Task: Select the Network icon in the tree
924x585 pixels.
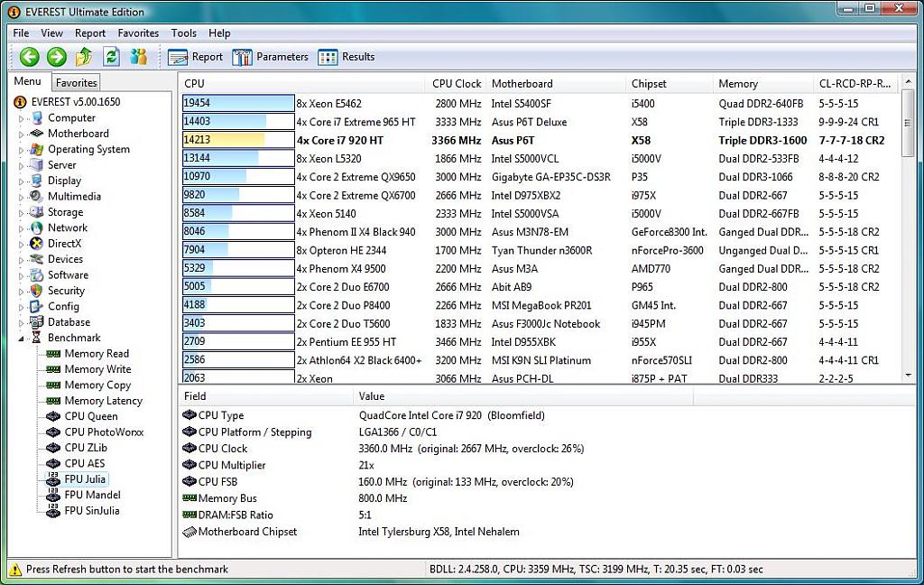Action: point(36,227)
